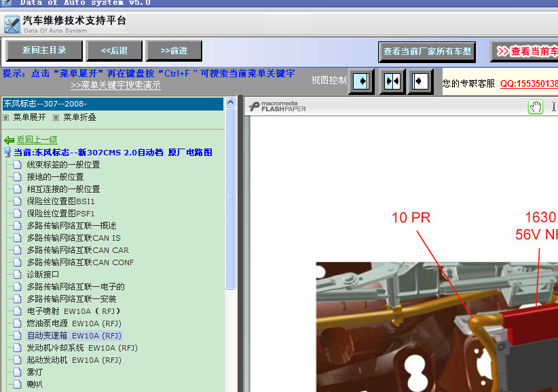Image resolution: width=558 pixels, height=392 pixels.
Task: Open 多路传输网络互联CAN CONF document
Action: pos(80,262)
